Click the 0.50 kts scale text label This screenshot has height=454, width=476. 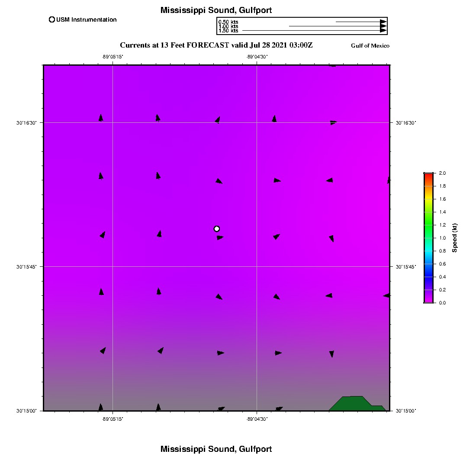[228, 22]
